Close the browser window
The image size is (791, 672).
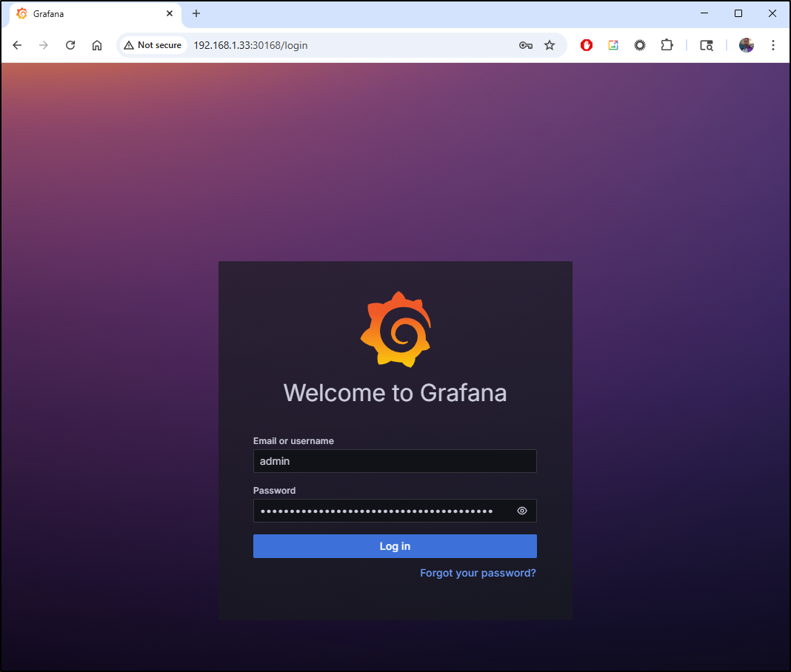772,13
